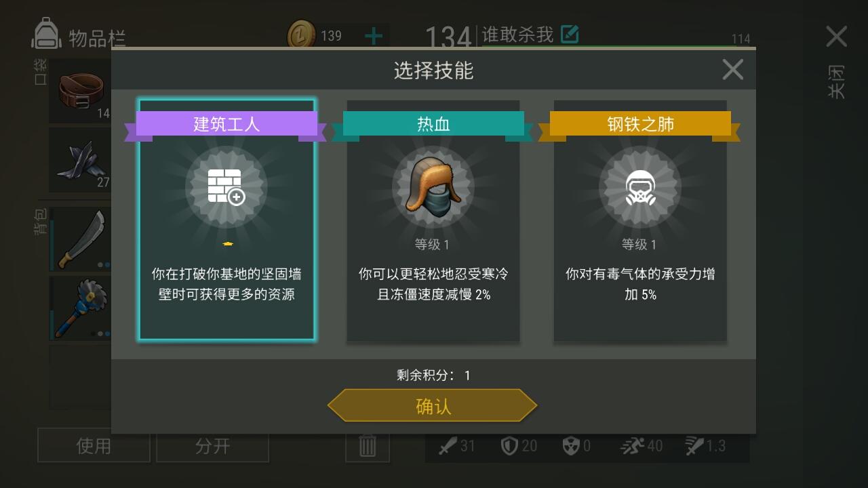Click the backpack 物品栏 icon
The height and width of the screenshot is (488, 868).
(47, 34)
